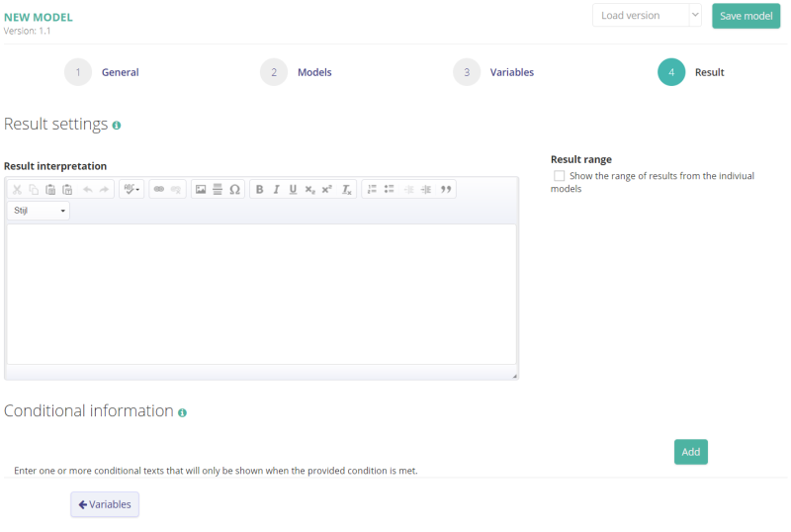
Task: Click inside the Result interpretation text area
Action: (261, 294)
